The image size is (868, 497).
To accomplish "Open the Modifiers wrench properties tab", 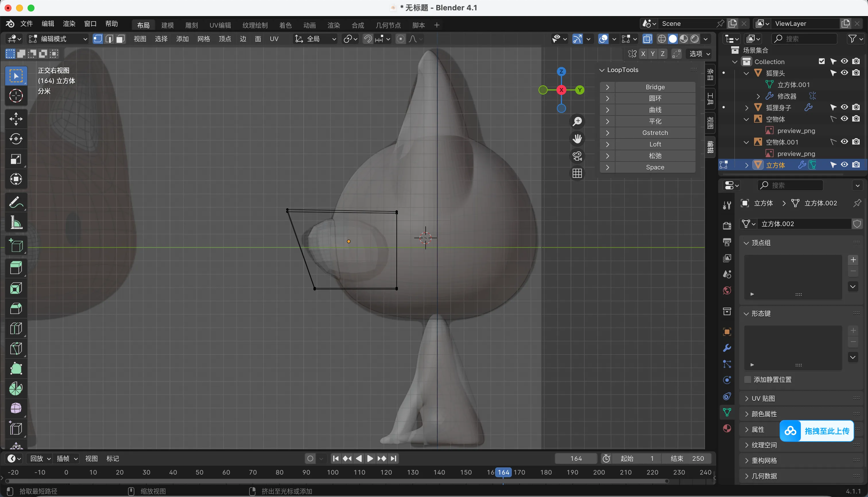I will tap(727, 348).
